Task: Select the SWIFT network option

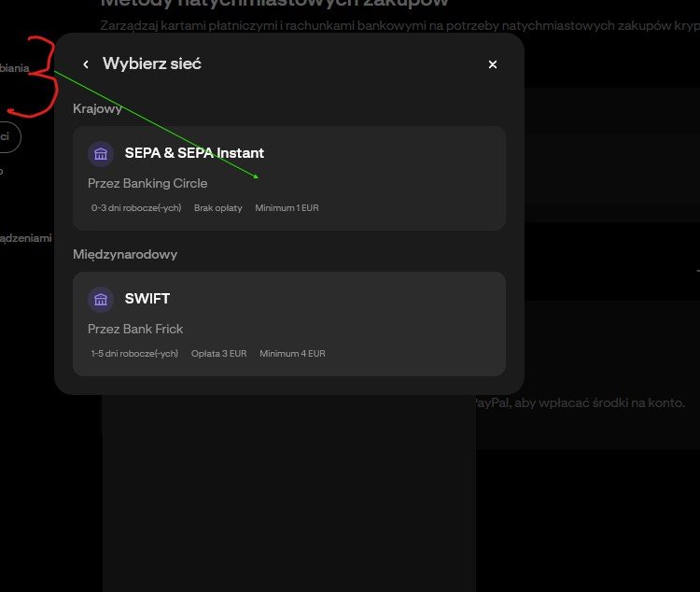Action: [x=289, y=323]
